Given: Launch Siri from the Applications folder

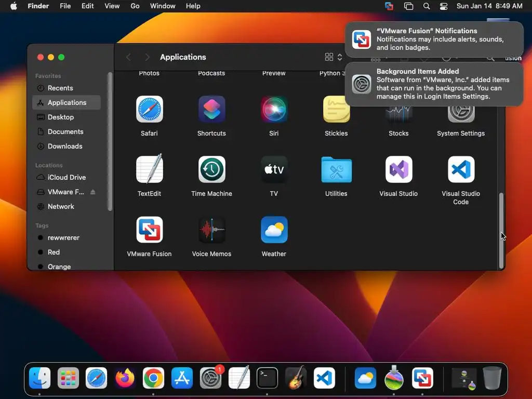Looking at the screenshot, I should [274, 109].
